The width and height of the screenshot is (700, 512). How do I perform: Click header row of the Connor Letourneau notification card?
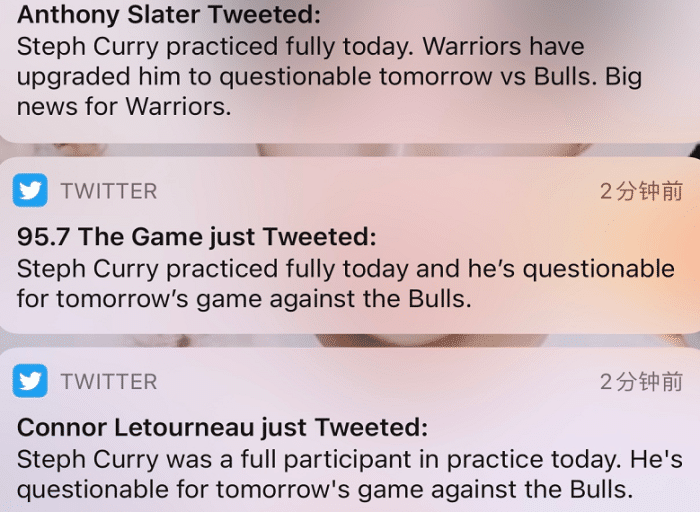[350, 382]
